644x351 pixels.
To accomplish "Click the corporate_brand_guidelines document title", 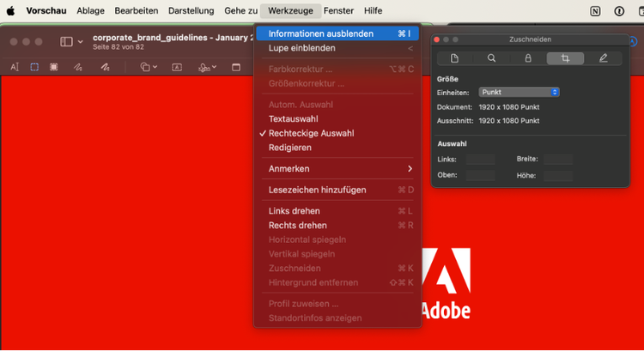I will pyautogui.click(x=173, y=38).
